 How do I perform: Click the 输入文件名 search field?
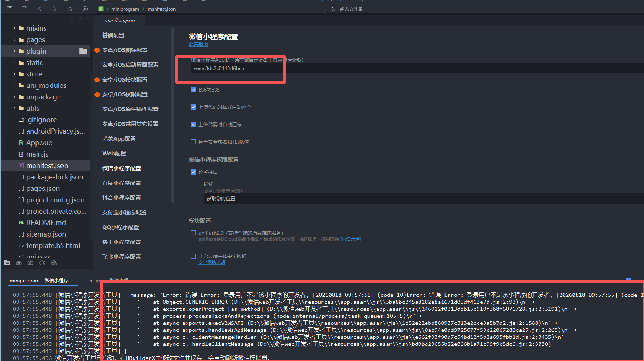click(x=351, y=9)
